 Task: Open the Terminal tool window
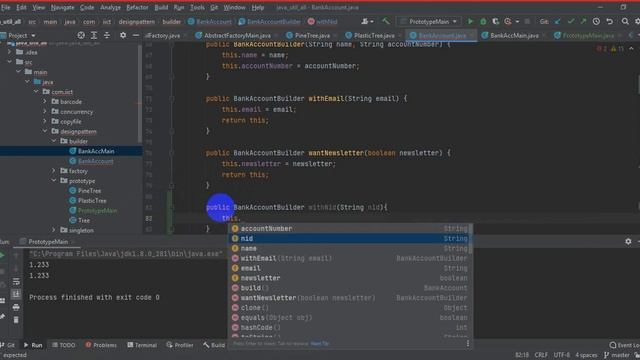point(142,345)
